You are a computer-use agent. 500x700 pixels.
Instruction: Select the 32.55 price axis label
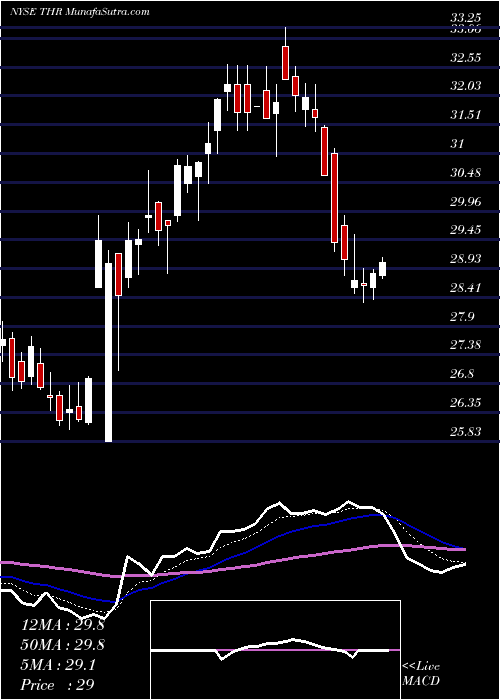coord(466,58)
